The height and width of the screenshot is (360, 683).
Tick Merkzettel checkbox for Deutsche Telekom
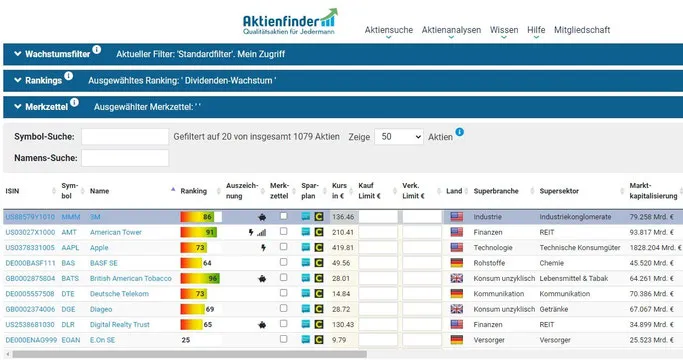tap(284, 293)
